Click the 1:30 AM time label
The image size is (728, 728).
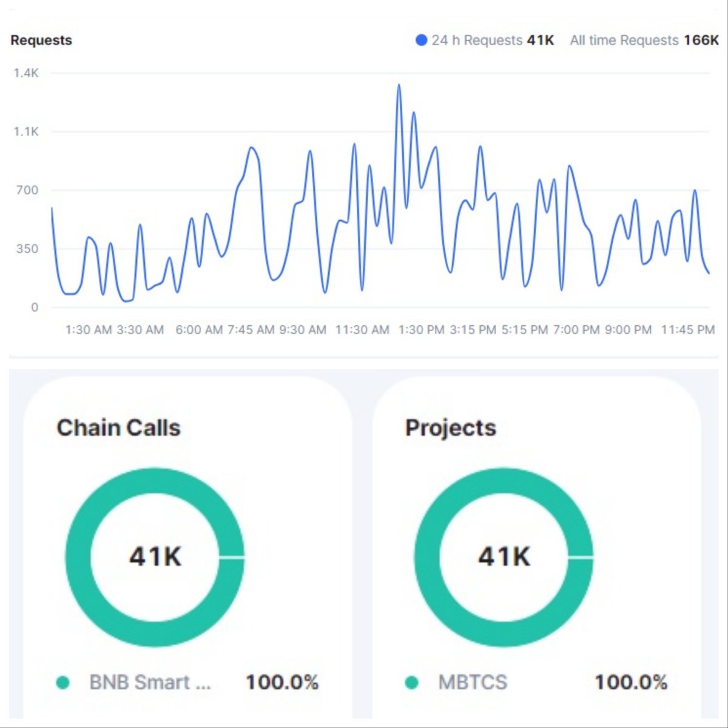click(89, 329)
